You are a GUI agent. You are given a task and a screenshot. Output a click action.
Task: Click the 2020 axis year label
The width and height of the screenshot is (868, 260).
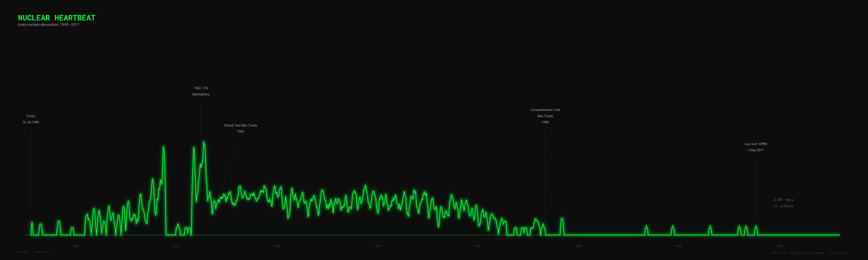779,246
